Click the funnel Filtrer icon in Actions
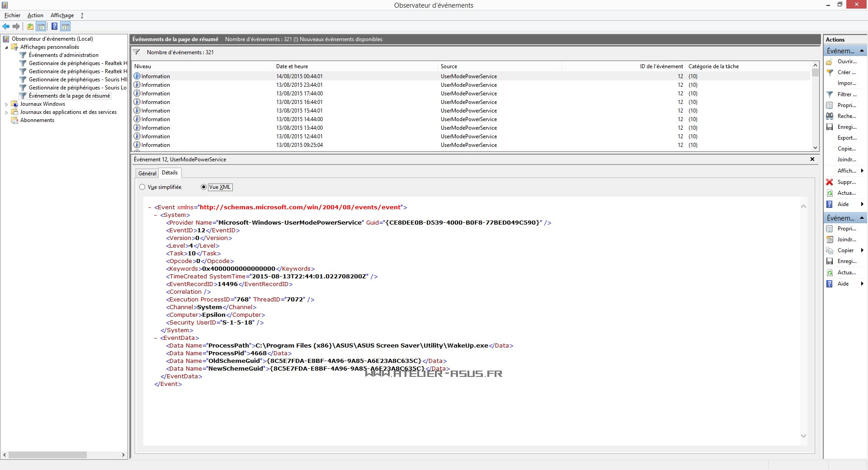 click(x=830, y=94)
